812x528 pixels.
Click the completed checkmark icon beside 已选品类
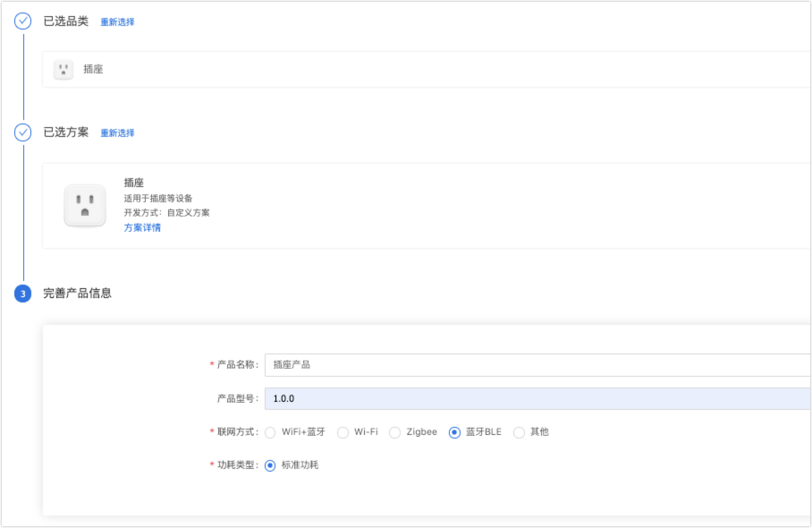coord(23,21)
